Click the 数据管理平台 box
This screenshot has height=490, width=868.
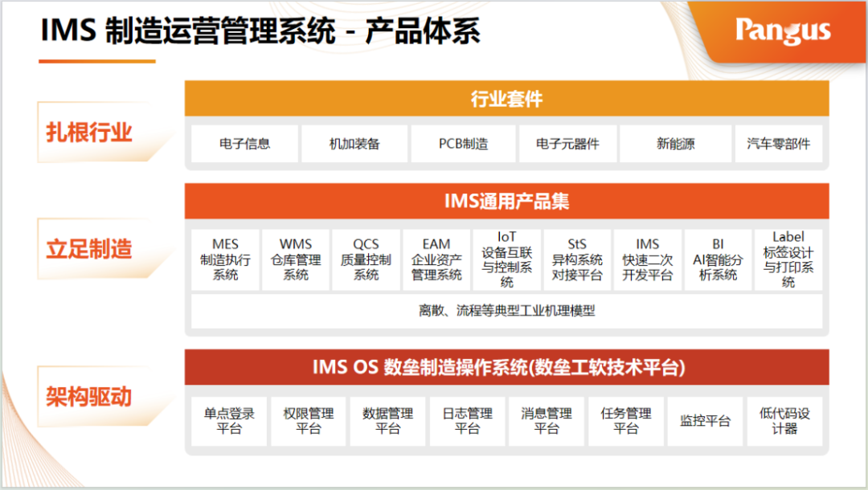click(x=387, y=421)
